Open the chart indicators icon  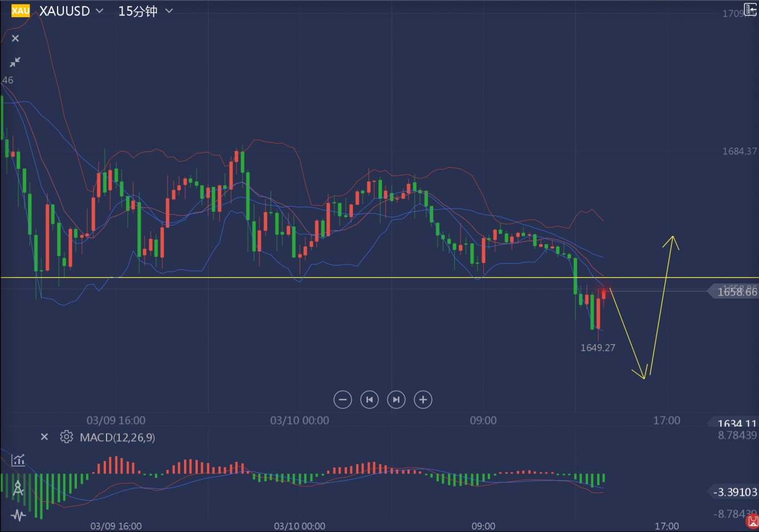tap(18, 460)
